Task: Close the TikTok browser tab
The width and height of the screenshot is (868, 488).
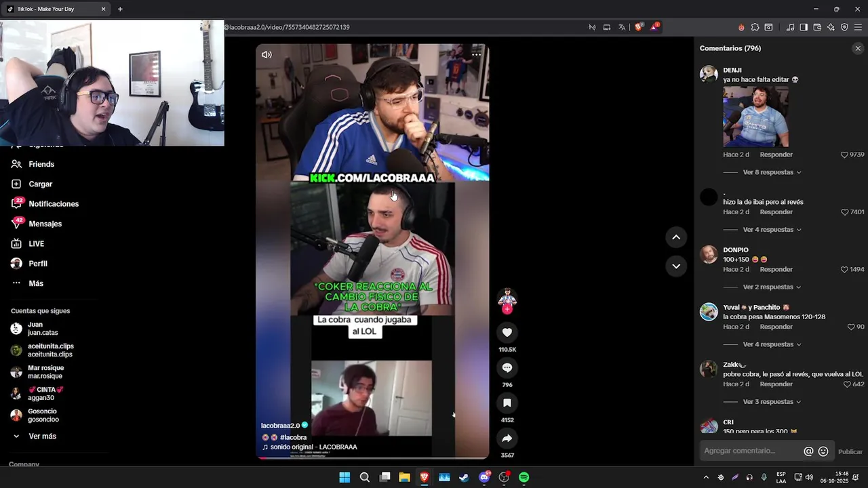Action: click(x=103, y=9)
